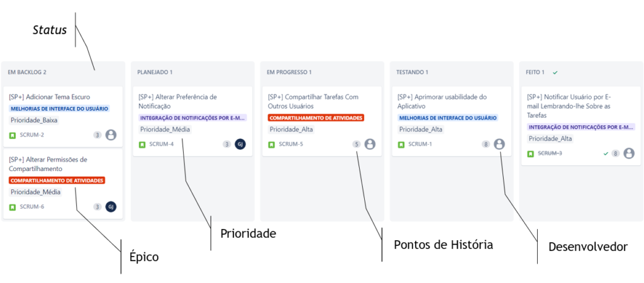Image resolution: width=644 pixels, height=283 pixels.
Task: Click the story points badge on SCRUM-1
Action: coord(486,145)
